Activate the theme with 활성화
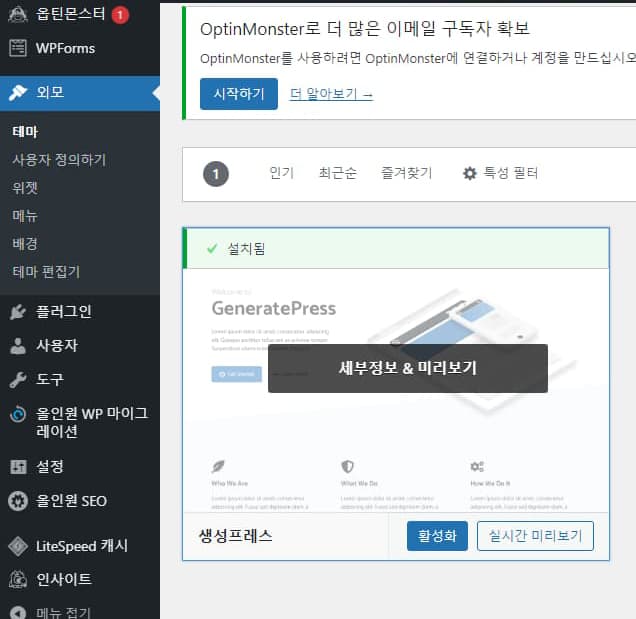 (x=437, y=536)
